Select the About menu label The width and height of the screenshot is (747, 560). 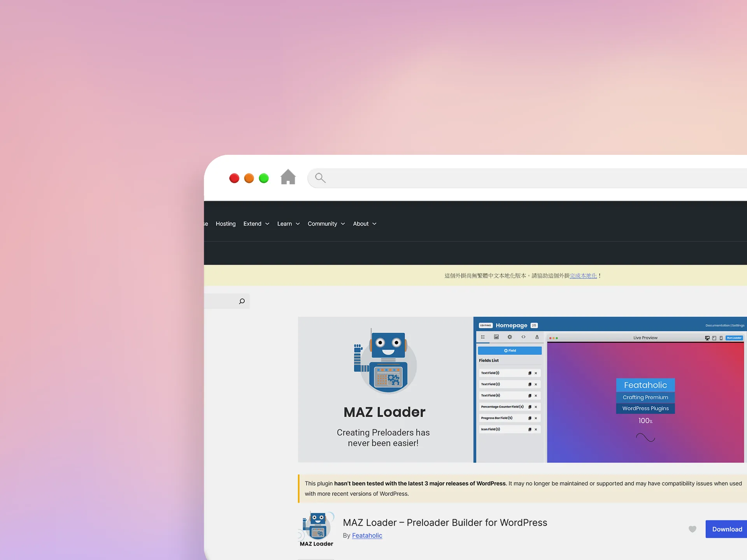click(x=361, y=224)
